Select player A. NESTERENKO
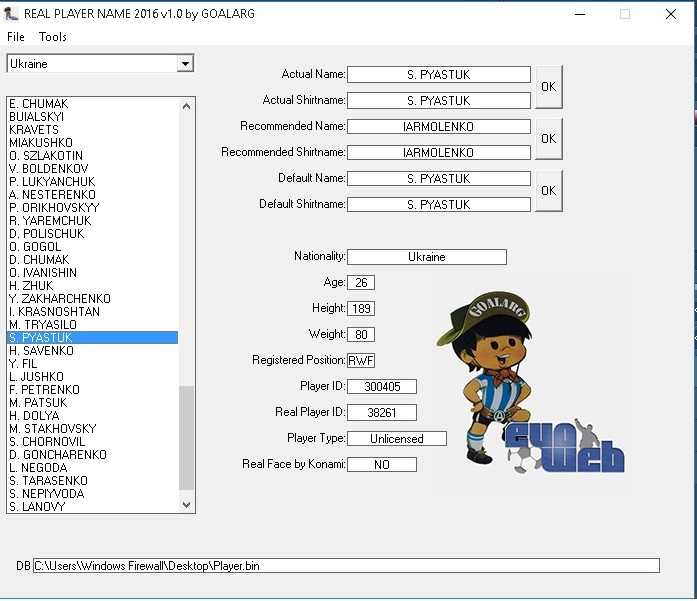Image resolution: width=697 pixels, height=601 pixels. (x=92, y=195)
